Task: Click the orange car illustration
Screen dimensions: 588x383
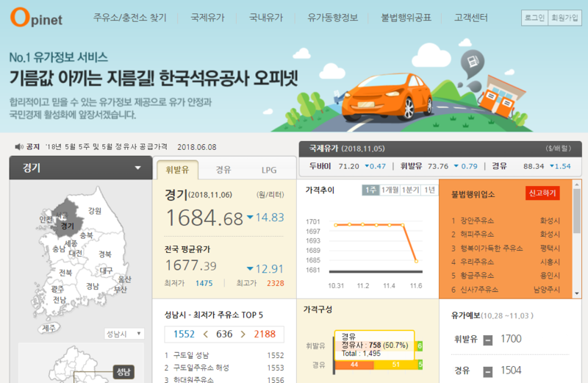Action: coord(387,97)
